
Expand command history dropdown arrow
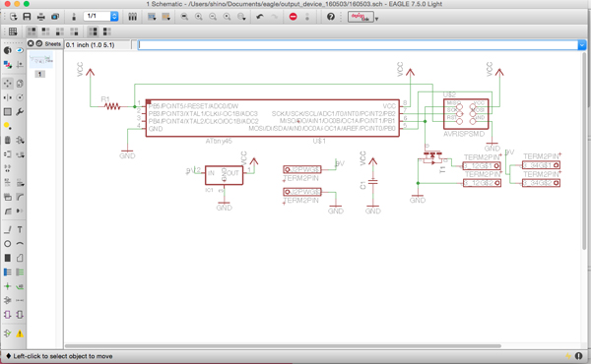(582, 45)
